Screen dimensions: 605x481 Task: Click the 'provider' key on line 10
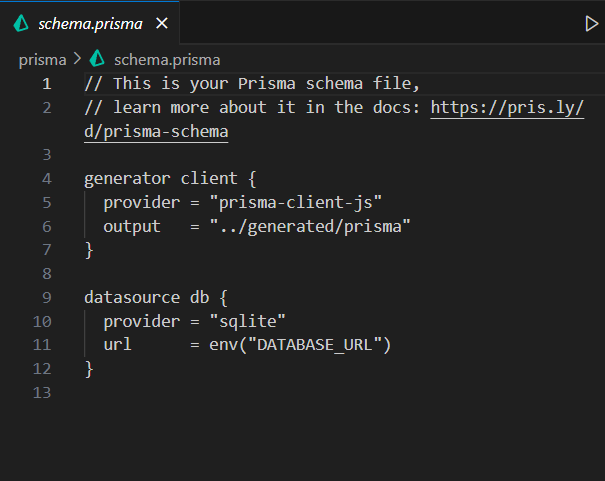click(x=141, y=321)
